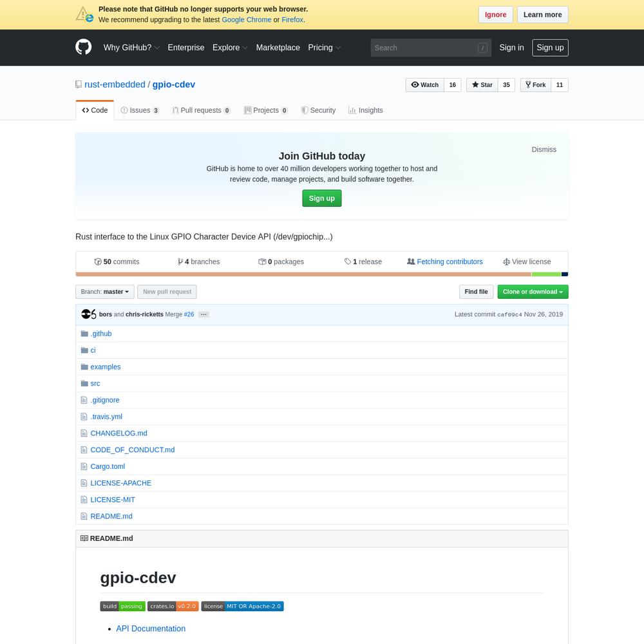
Task: Open the Issues tab
Action: (x=140, y=110)
